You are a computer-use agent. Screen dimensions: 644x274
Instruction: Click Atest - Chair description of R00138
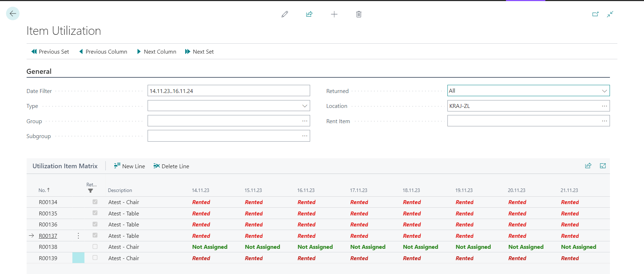click(x=123, y=247)
